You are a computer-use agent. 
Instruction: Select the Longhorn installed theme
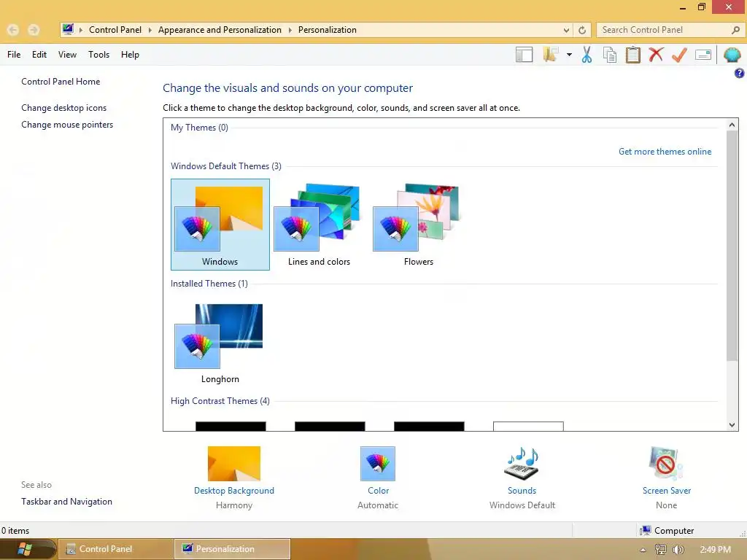coord(220,343)
